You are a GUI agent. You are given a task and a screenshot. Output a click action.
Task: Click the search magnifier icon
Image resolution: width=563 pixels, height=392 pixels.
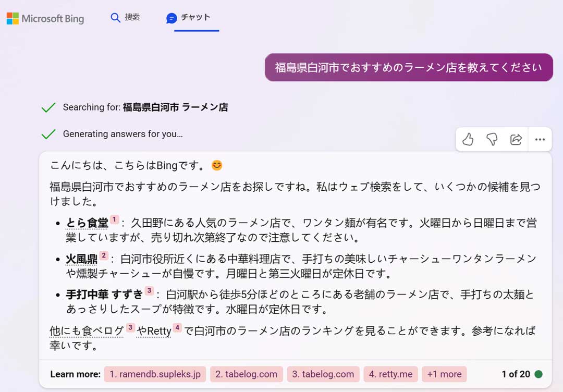tap(115, 18)
